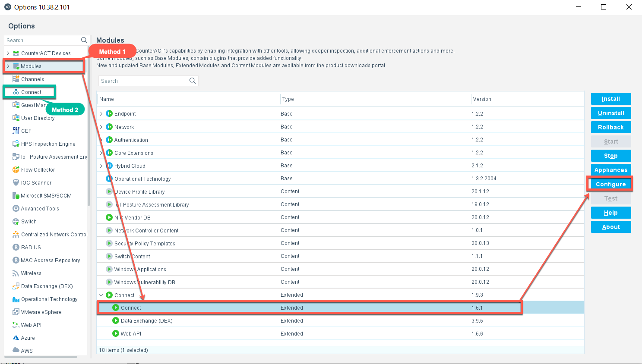This screenshot has width=642, height=364.
Task: Open Channels in the options tree
Action: point(32,79)
